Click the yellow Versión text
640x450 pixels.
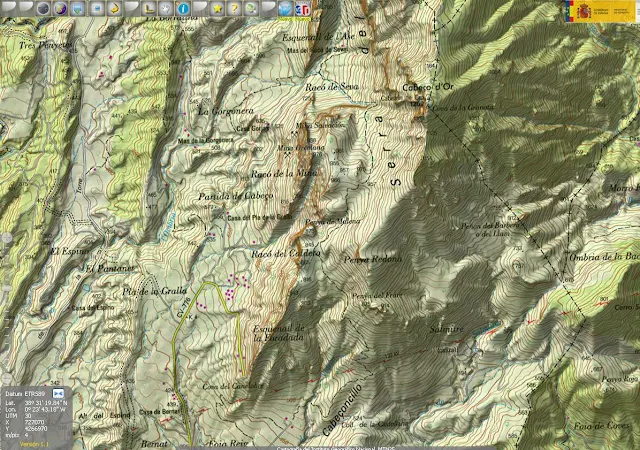34,444
